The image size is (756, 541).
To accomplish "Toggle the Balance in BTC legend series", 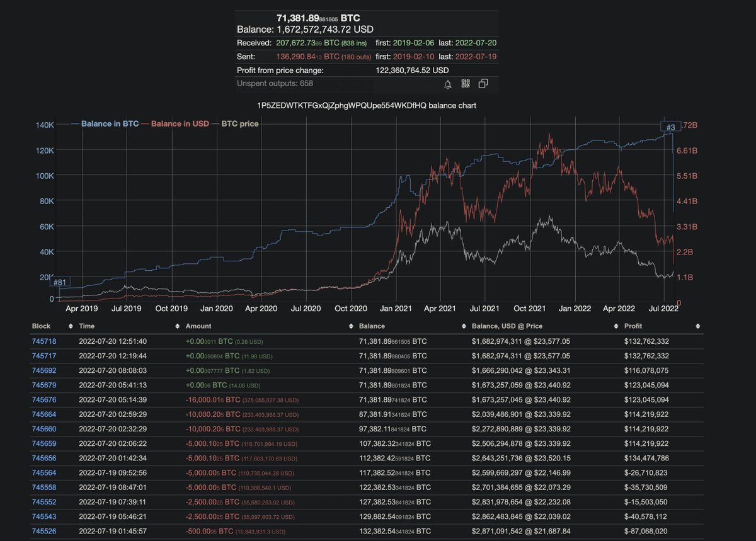I will pyautogui.click(x=105, y=124).
